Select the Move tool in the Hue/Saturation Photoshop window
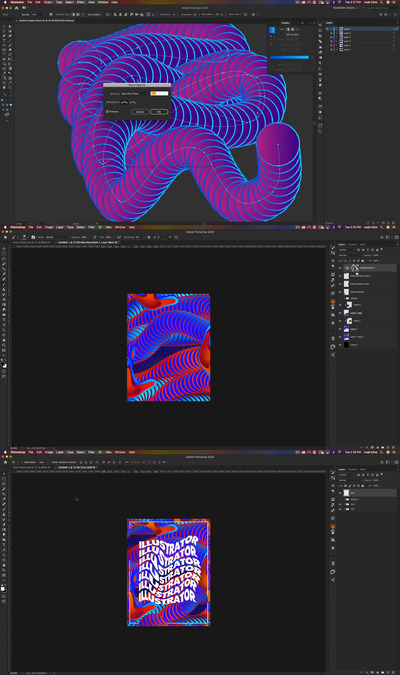 pyautogui.click(x=4, y=248)
